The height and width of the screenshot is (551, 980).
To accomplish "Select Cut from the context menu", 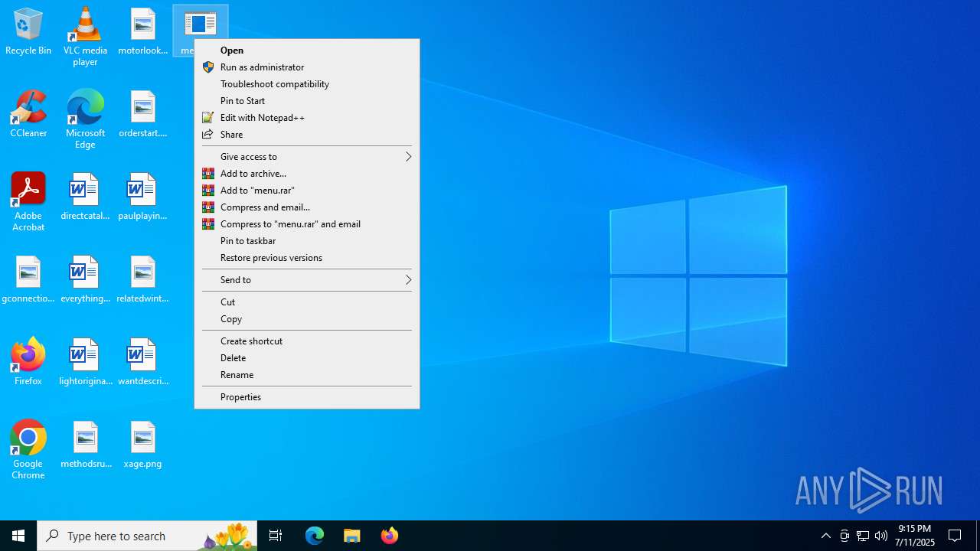I will point(307,302).
